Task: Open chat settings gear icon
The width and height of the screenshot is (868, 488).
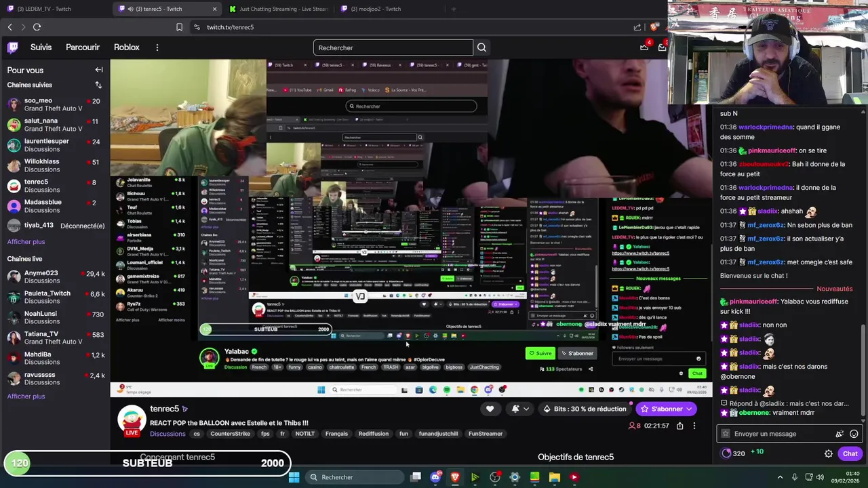Action: pyautogui.click(x=828, y=453)
